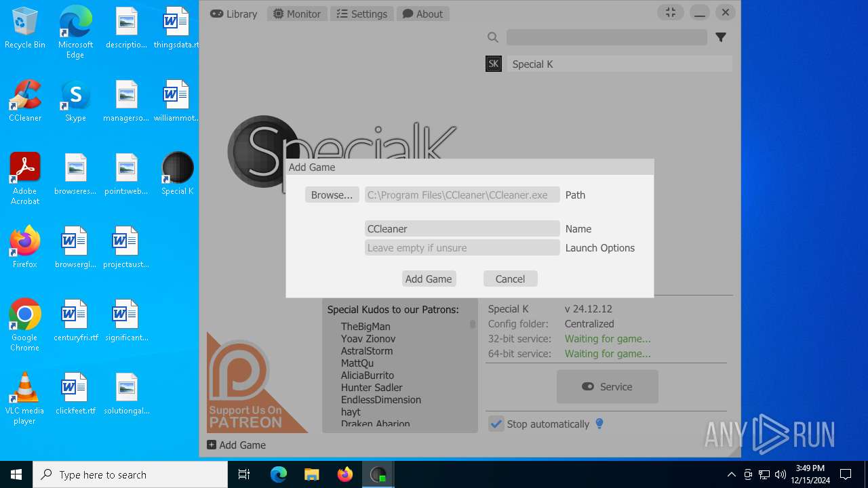
Task: Switch to the Monitor tab
Action: 297,14
